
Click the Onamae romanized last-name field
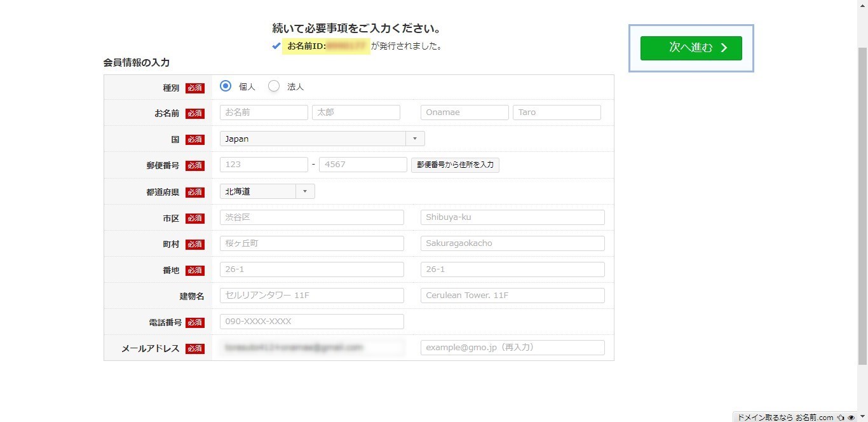465,112
